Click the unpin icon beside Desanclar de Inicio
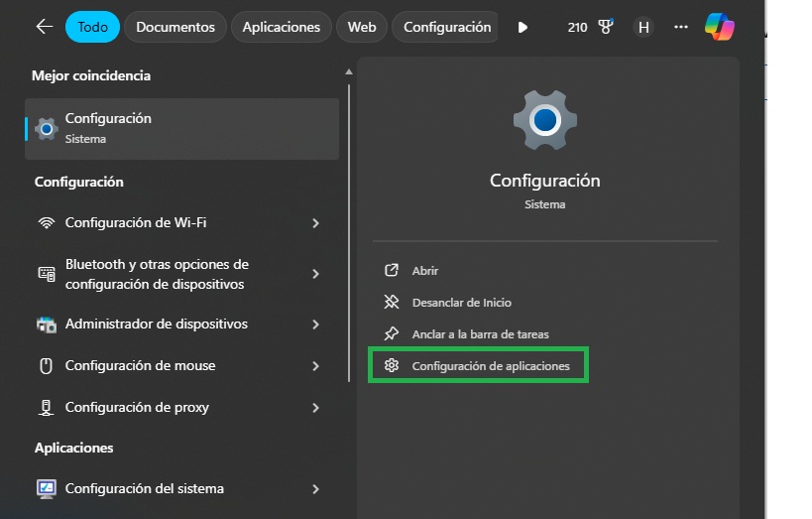Screen dimensions: 812x519 [392, 302]
